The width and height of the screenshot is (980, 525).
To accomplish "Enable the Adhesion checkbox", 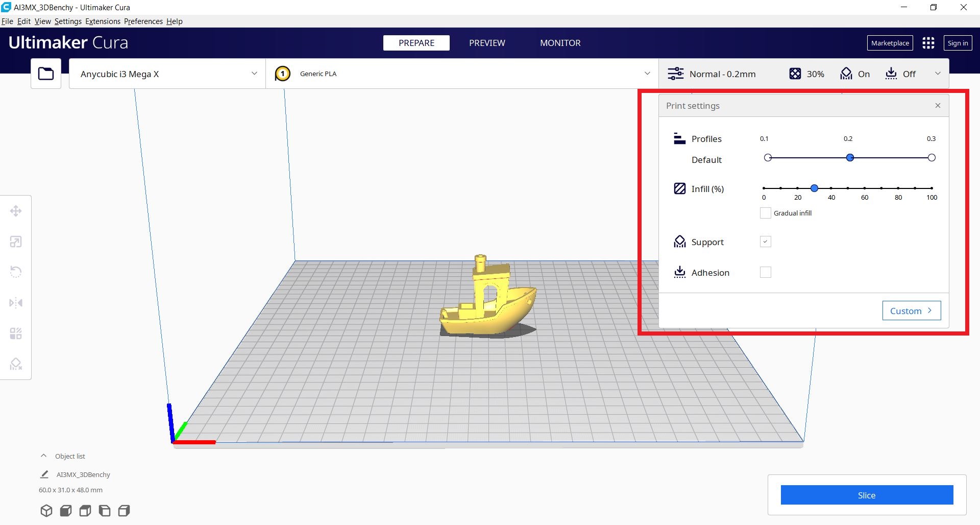I will (x=765, y=272).
